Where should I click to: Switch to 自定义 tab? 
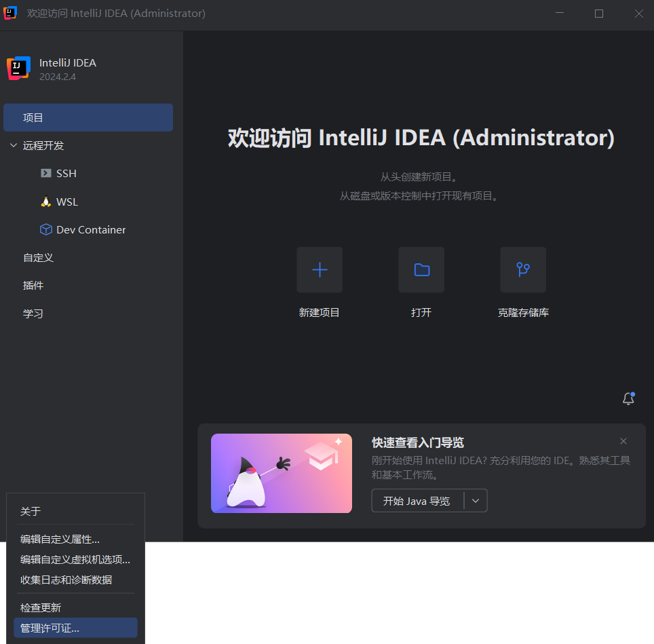38,258
